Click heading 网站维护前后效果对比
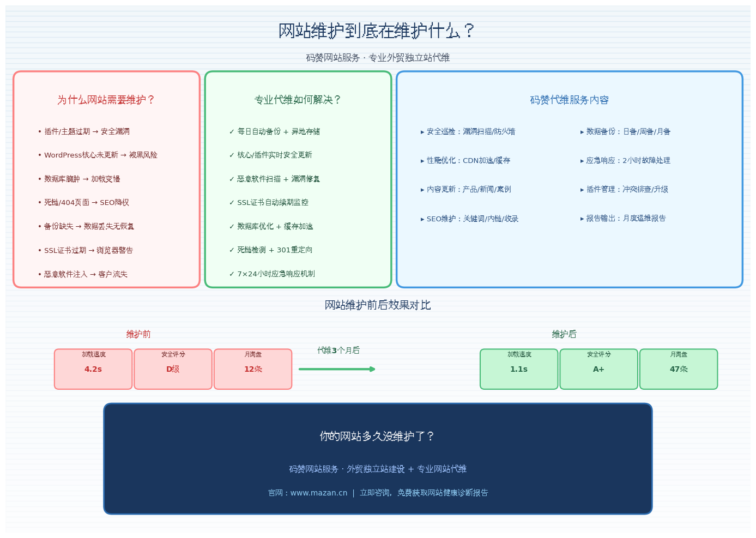This screenshot has width=756, height=538. 378,305
